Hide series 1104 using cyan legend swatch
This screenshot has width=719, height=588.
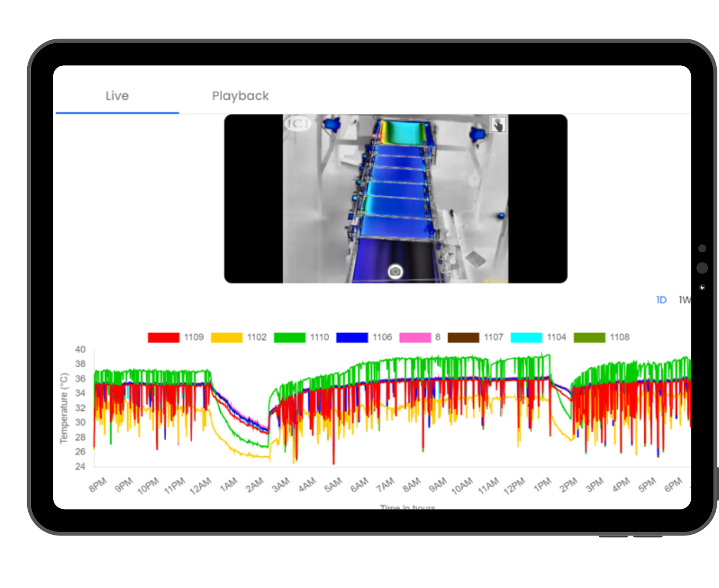tap(526, 337)
